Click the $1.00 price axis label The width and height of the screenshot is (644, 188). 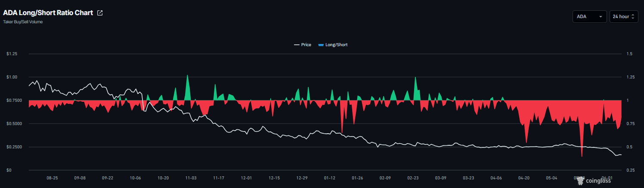[x=11, y=77]
